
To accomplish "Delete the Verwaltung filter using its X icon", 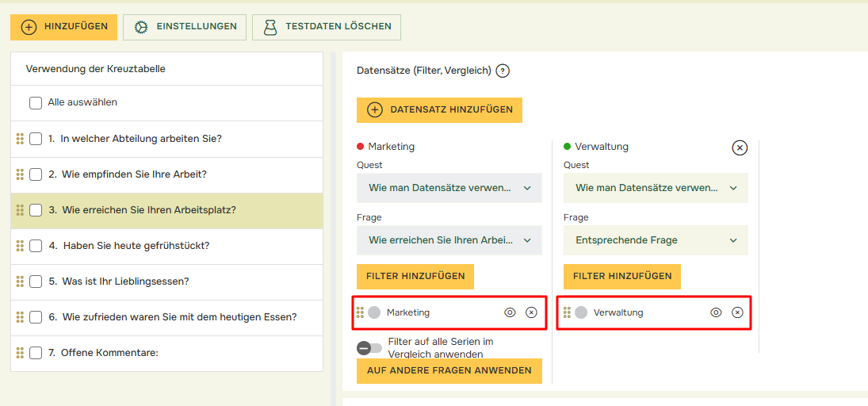I will 737,312.
